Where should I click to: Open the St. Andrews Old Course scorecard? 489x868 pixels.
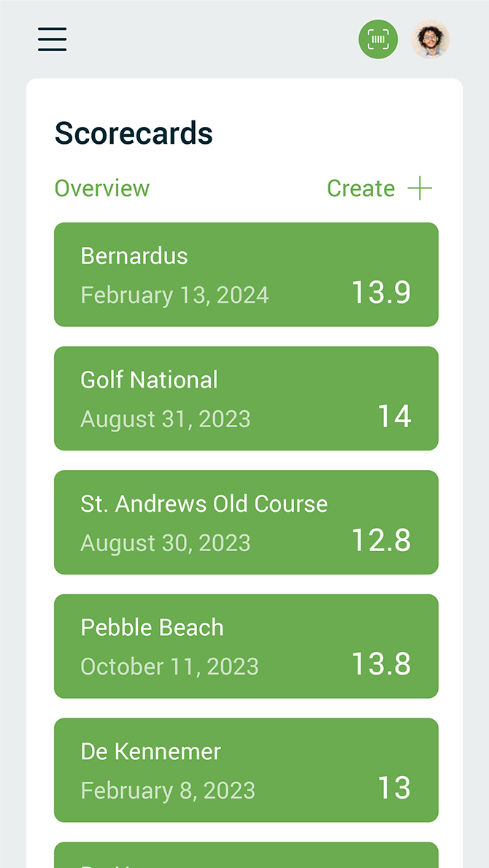pos(246,523)
